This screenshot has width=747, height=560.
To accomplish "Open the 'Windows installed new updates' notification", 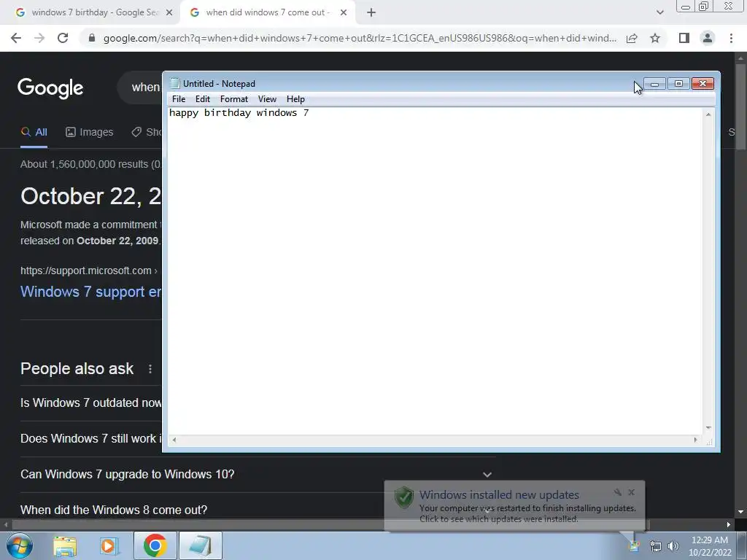I will pos(514,506).
